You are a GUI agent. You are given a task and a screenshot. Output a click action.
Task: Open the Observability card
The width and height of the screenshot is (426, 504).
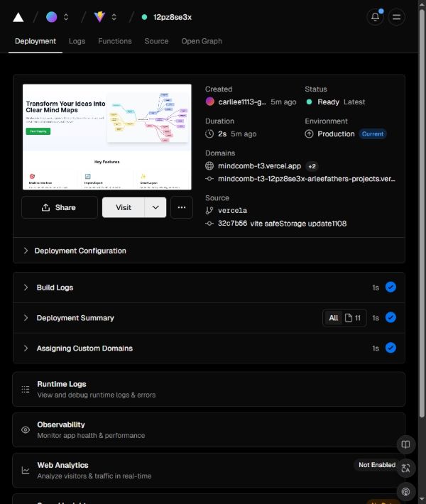(209, 429)
